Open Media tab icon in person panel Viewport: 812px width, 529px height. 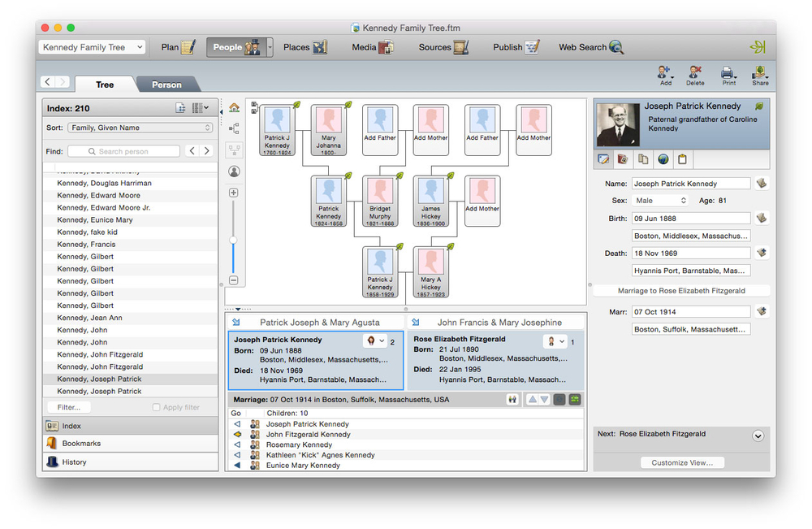click(623, 159)
